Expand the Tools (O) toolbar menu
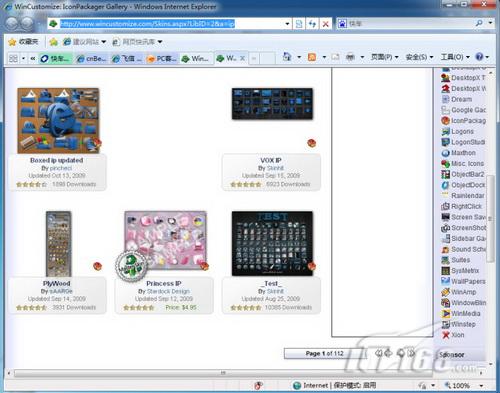Screen dimensions: 500x393 coord(455,57)
